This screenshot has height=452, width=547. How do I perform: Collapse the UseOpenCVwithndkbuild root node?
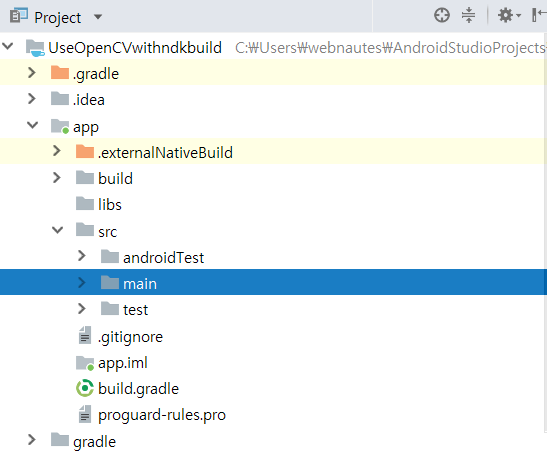tap(8, 46)
